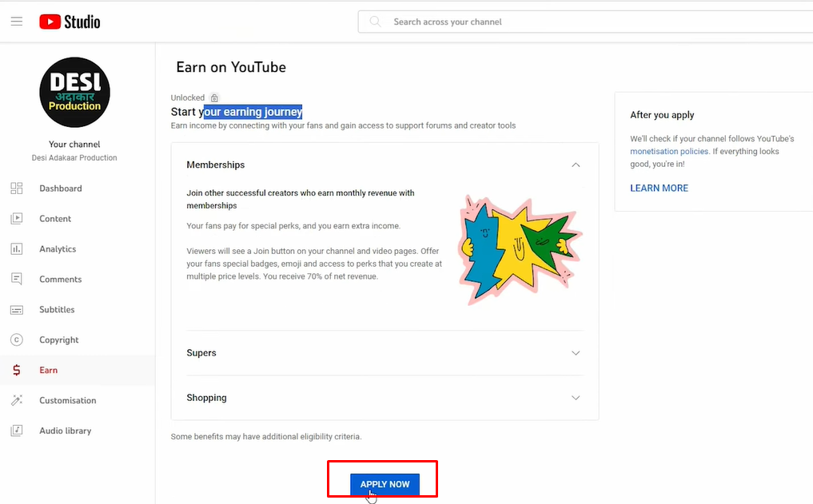Expand the Shopping section chevron
This screenshot has height=504, width=813.
point(576,398)
